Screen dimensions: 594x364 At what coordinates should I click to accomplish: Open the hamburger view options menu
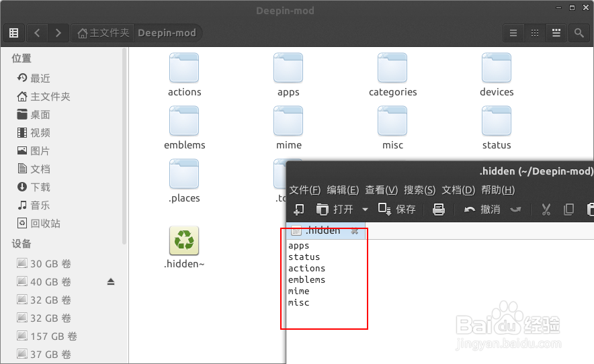point(513,33)
